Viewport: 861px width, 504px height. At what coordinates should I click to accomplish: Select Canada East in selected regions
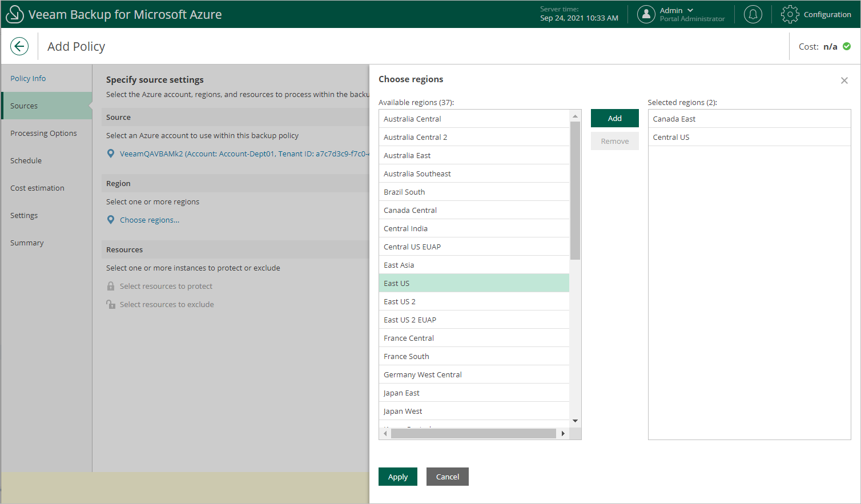tap(750, 119)
